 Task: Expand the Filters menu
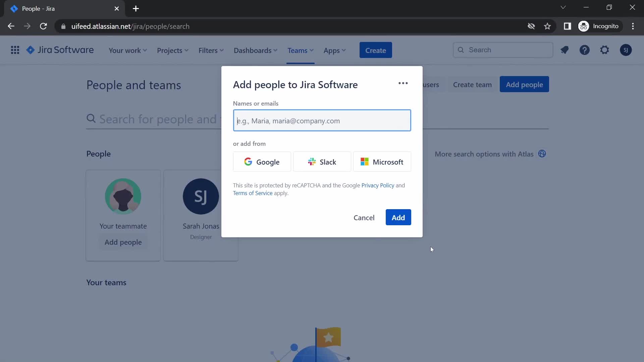click(211, 51)
